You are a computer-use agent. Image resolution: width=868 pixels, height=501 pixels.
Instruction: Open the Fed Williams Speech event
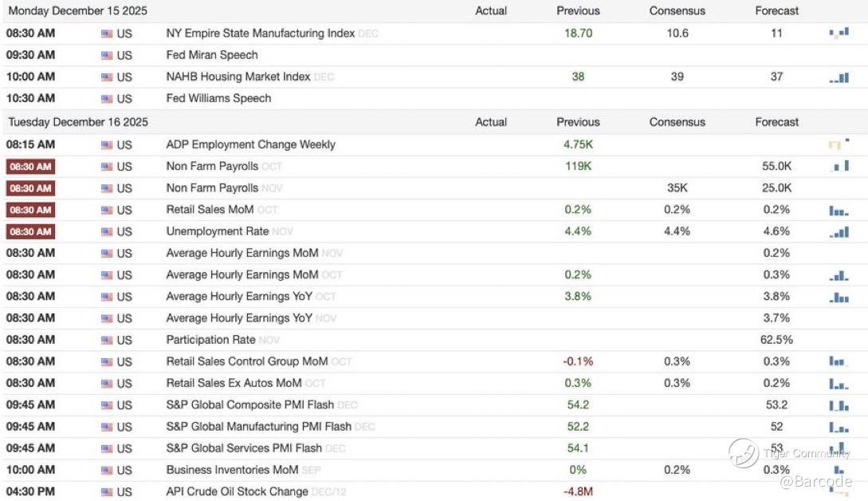click(218, 99)
